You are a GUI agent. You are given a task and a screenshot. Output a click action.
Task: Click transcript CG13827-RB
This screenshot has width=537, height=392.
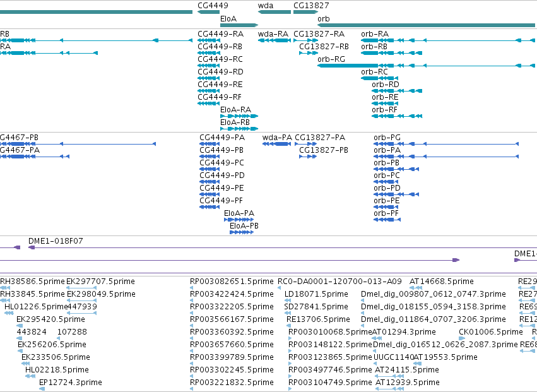tap(309, 53)
